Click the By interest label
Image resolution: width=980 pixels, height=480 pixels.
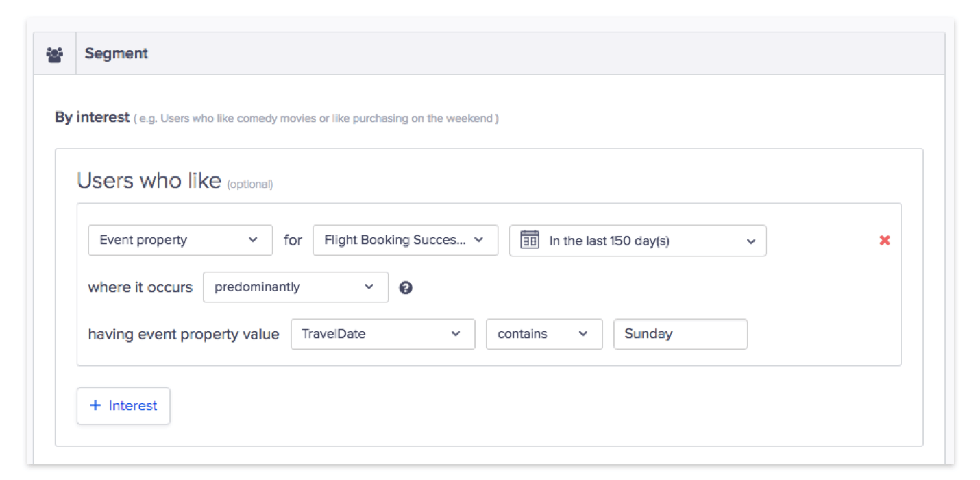pyautogui.click(x=93, y=117)
